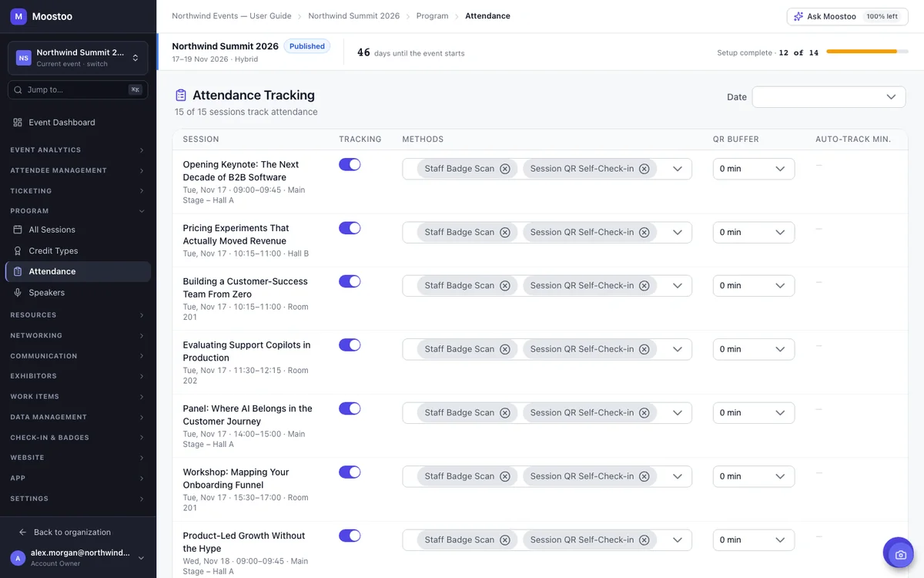Open QR Buffer dropdown for Opening Keynote
Image resolution: width=924 pixels, height=578 pixels.
click(x=754, y=169)
